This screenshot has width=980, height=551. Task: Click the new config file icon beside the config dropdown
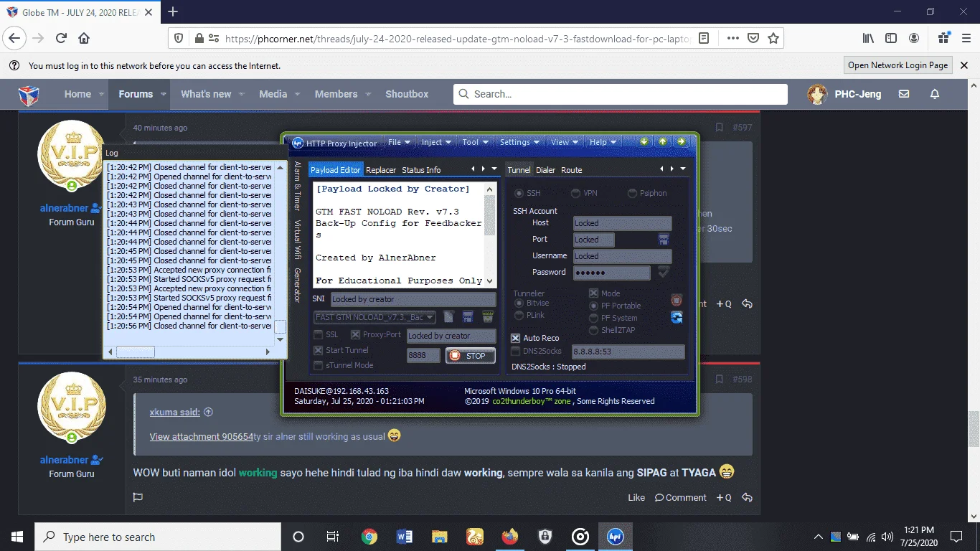pos(449,316)
